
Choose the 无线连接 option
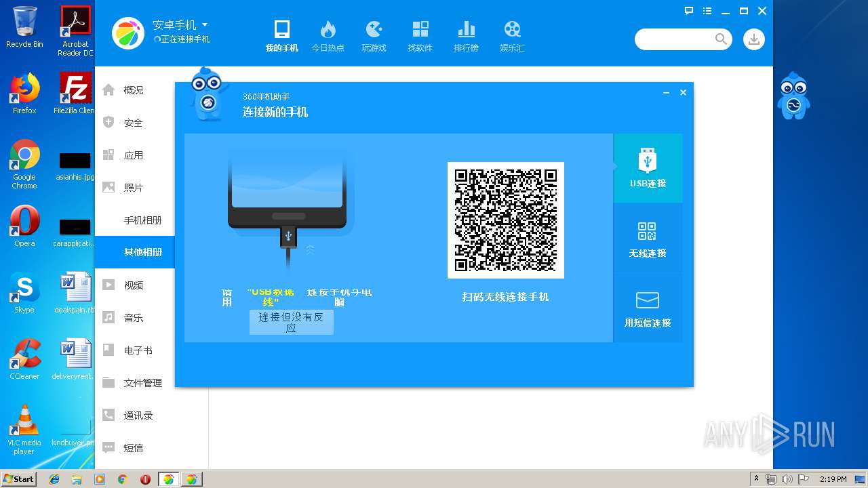[x=648, y=239]
